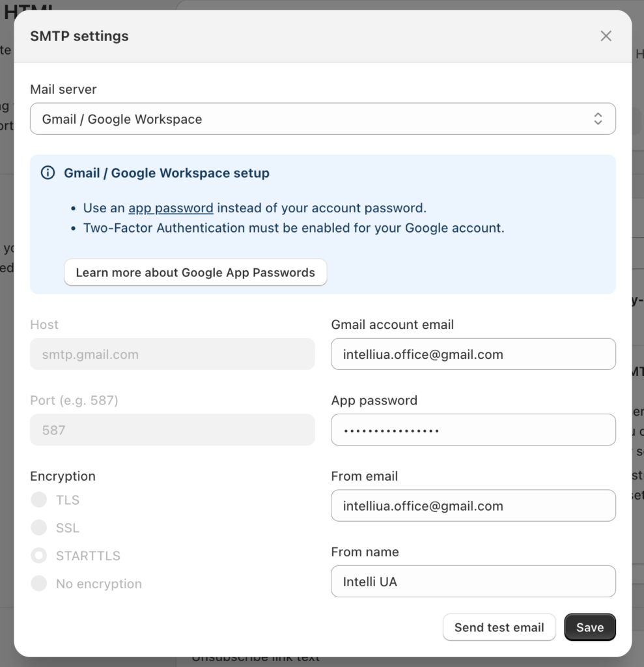Screen dimensions: 644x667
Task: Click Learn more about Google App Passwords
Action: tap(195, 272)
